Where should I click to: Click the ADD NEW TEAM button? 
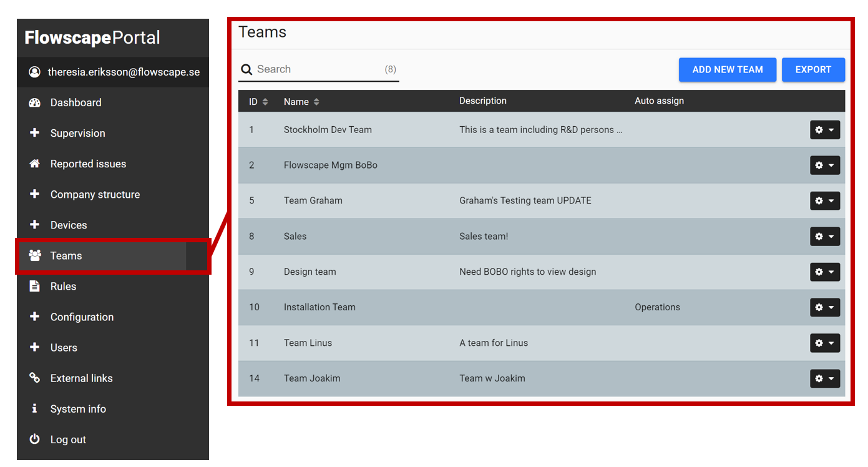pyautogui.click(x=728, y=70)
